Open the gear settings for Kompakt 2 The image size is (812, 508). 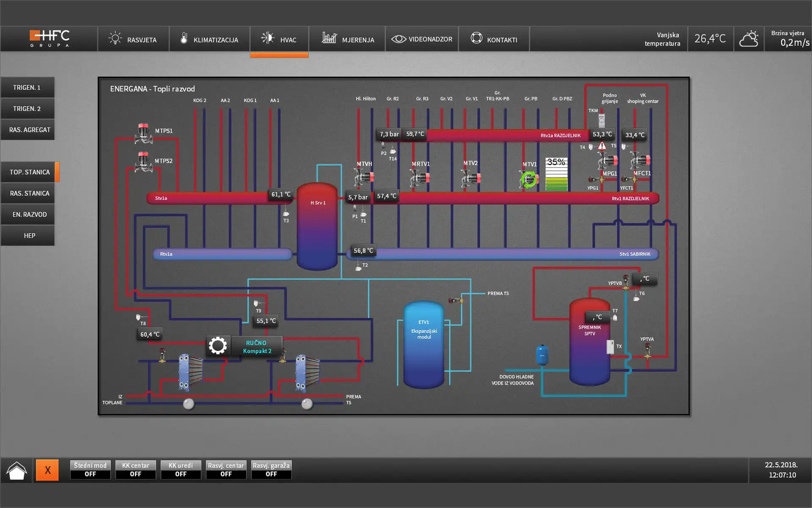pyautogui.click(x=218, y=346)
